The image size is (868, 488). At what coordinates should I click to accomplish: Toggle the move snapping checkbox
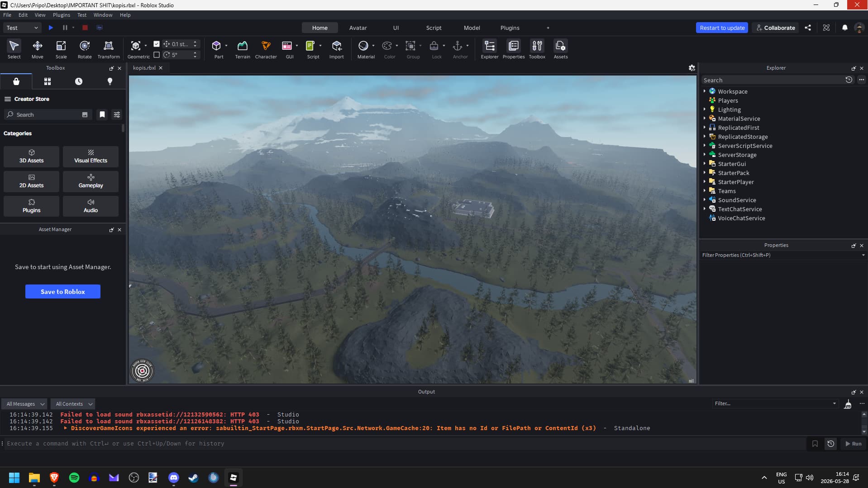pyautogui.click(x=157, y=44)
